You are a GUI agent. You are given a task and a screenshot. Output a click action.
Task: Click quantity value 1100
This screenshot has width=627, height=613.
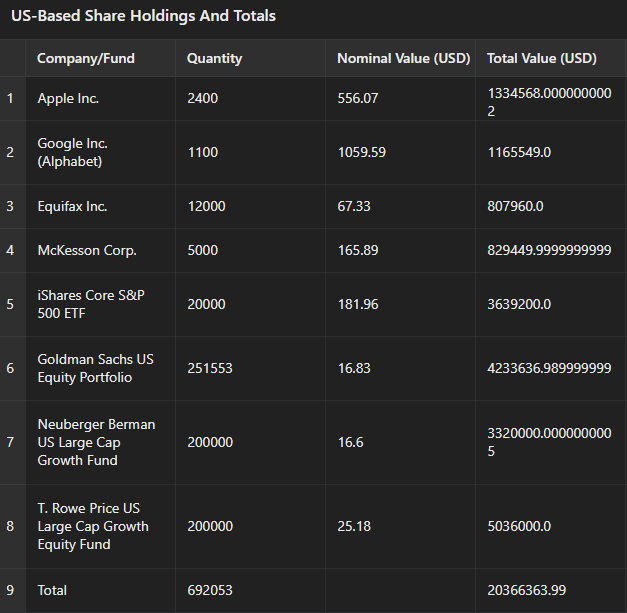click(x=202, y=152)
